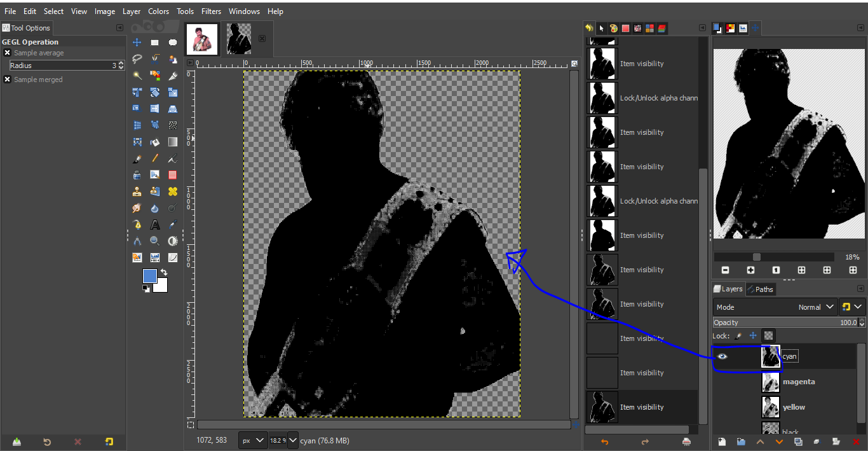The image size is (868, 451).
Task: Activate the Text tool
Action: (154, 225)
